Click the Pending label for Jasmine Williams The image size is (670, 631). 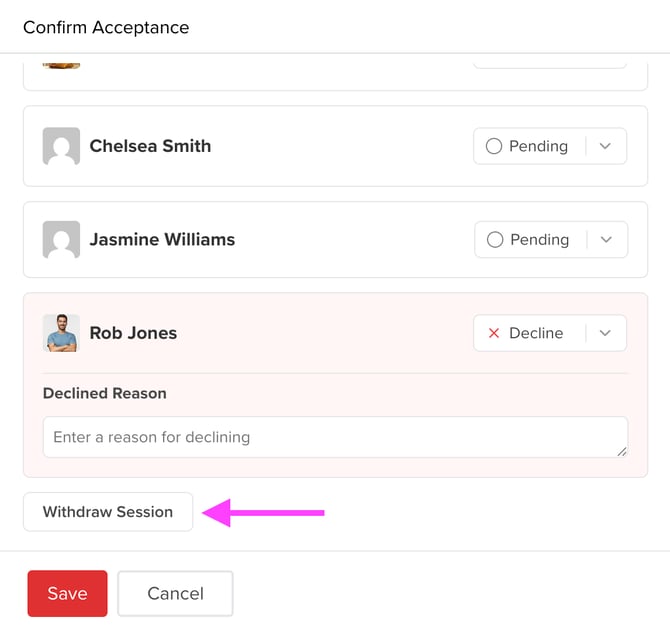tap(539, 240)
